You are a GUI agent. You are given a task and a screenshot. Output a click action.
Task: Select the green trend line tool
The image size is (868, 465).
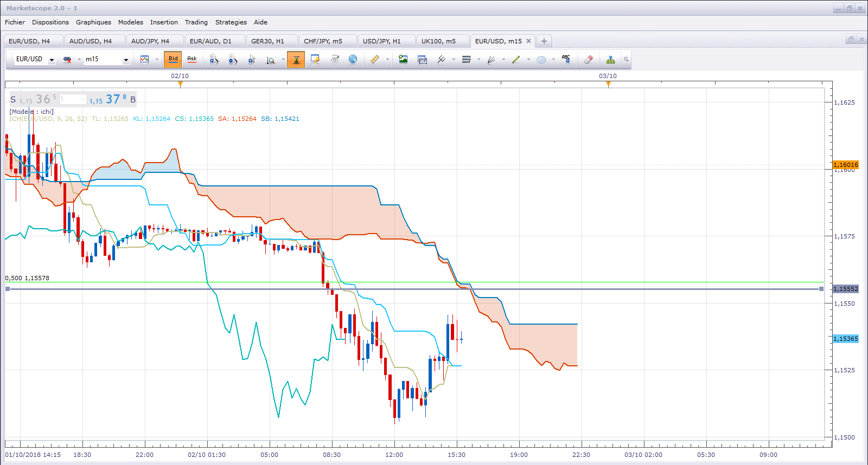point(516,60)
